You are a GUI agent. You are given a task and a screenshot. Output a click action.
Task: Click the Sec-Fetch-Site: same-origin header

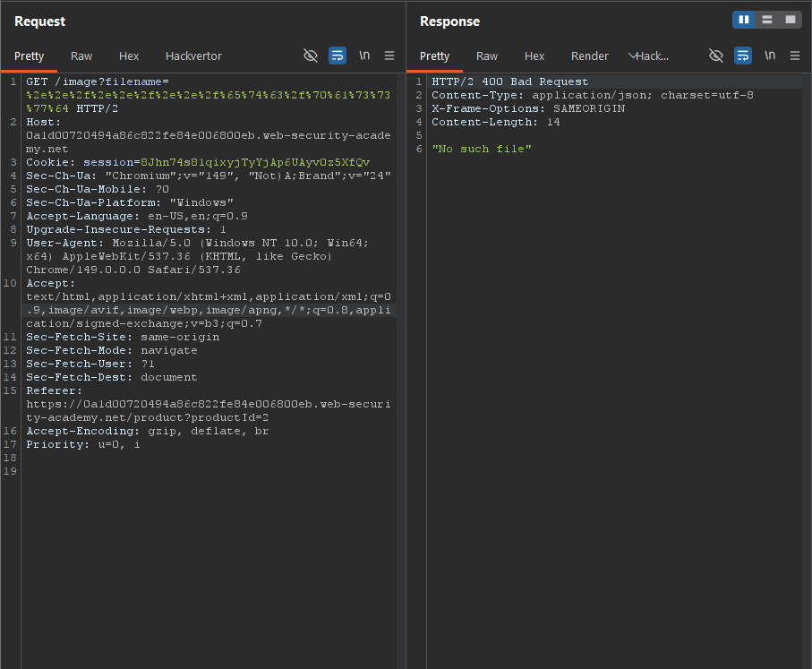[x=123, y=337]
